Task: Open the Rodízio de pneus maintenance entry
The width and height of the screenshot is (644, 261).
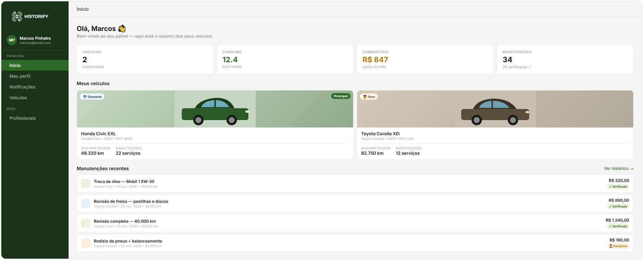Action: [355, 243]
